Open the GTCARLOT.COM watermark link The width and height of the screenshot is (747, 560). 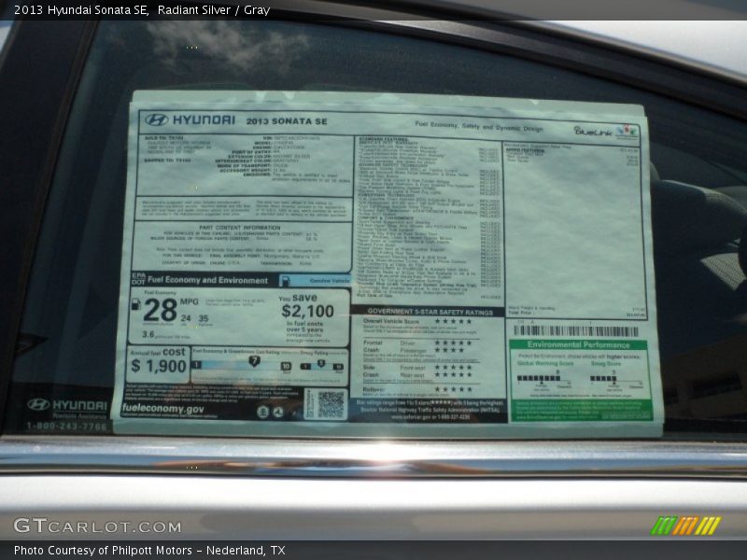pos(97,526)
